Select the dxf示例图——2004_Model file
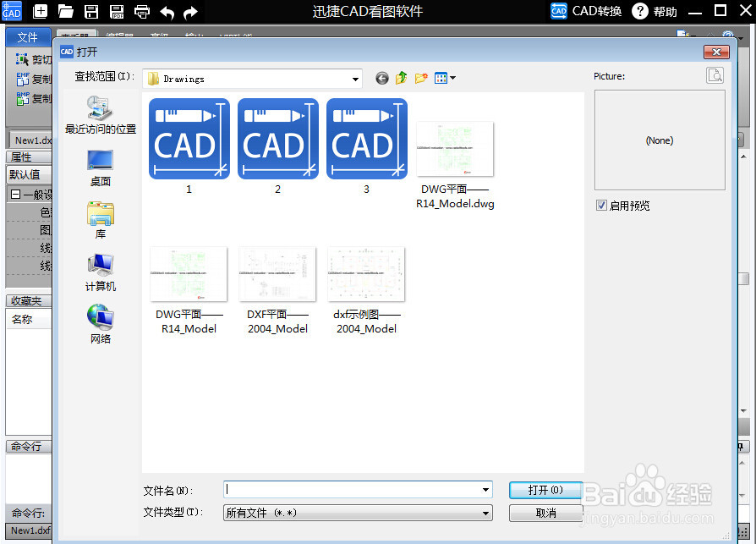The image size is (756, 544). click(366, 291)
